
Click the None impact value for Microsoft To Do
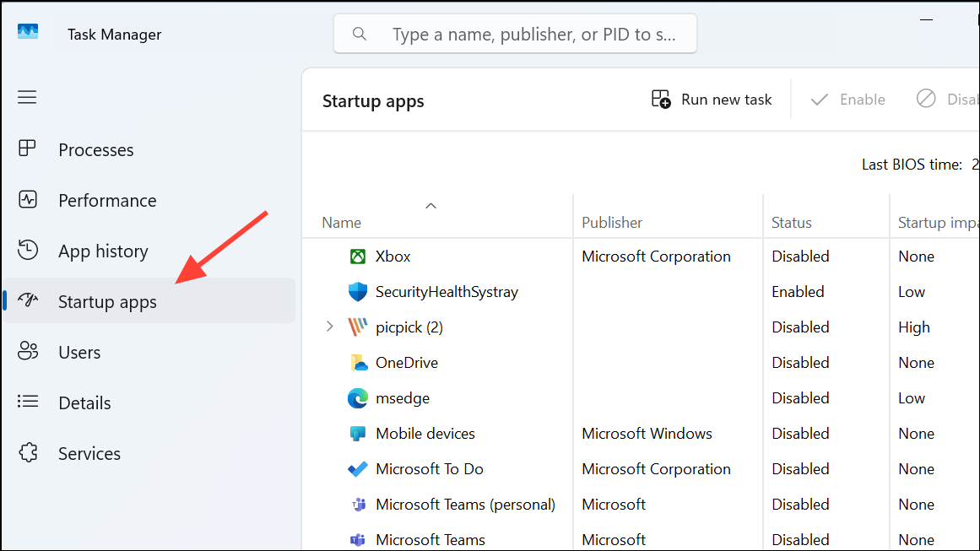[916, 469]
